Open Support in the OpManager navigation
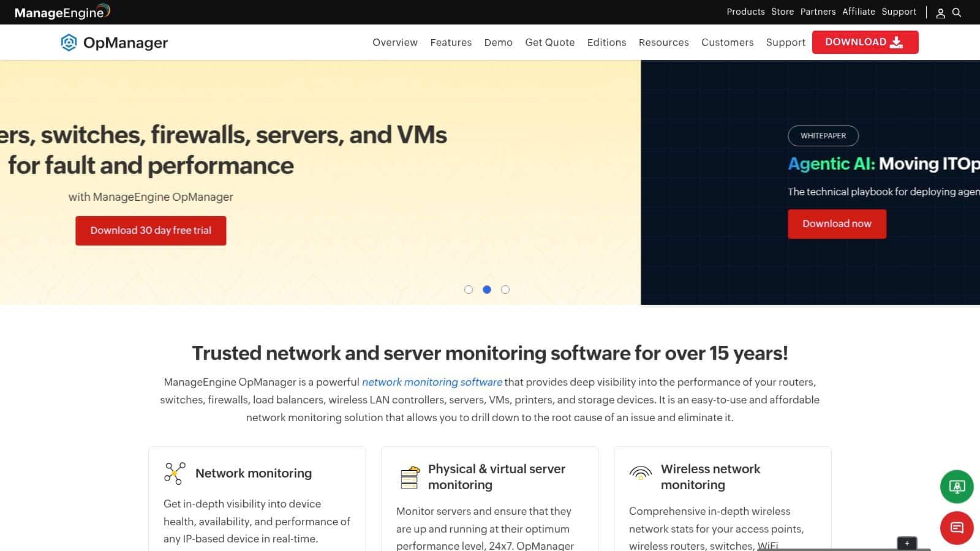The height and width of the screenshot is (551, 980). 785,42
